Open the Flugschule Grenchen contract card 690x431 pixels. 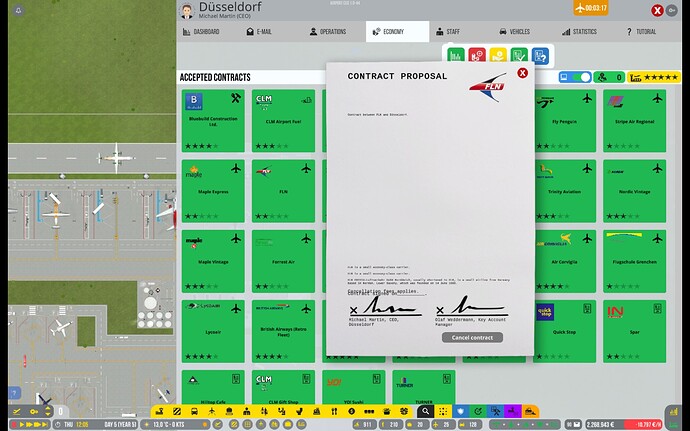coord(635,261)
